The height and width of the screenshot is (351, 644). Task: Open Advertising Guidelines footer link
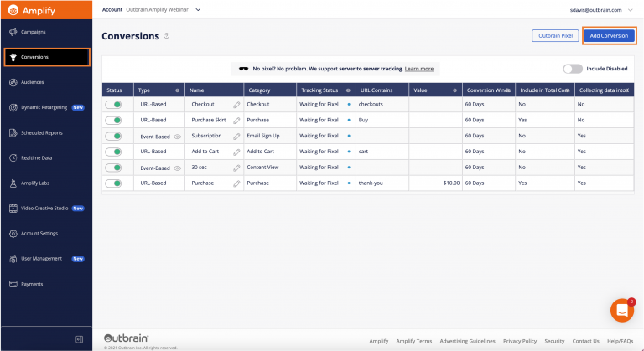(467, 341)
